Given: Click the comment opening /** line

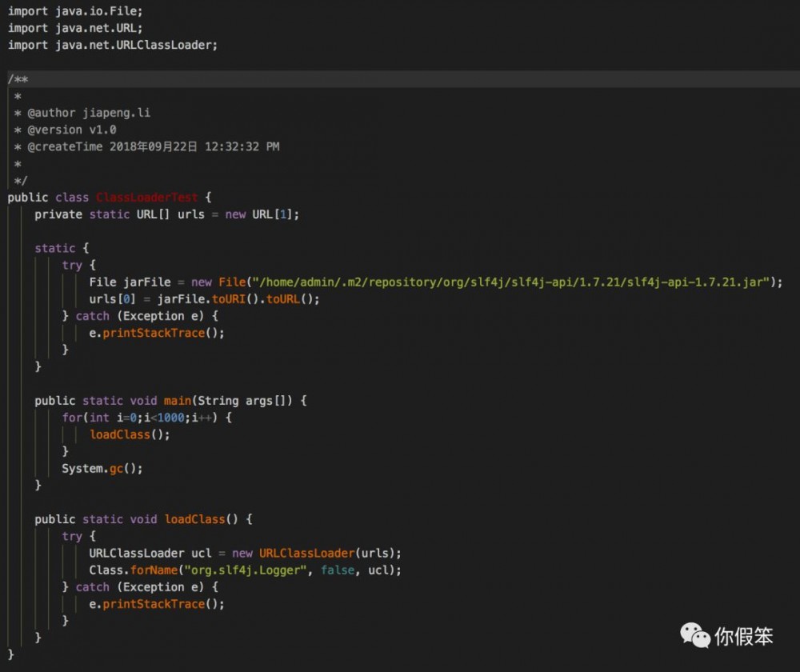Looking at the screenshot, I should (x=18, y=79).
